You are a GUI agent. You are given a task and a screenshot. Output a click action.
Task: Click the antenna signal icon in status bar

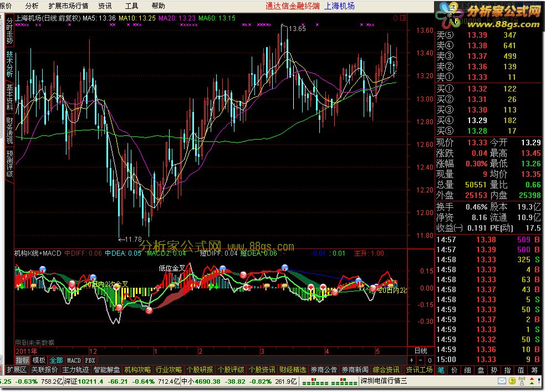point(522,381)
